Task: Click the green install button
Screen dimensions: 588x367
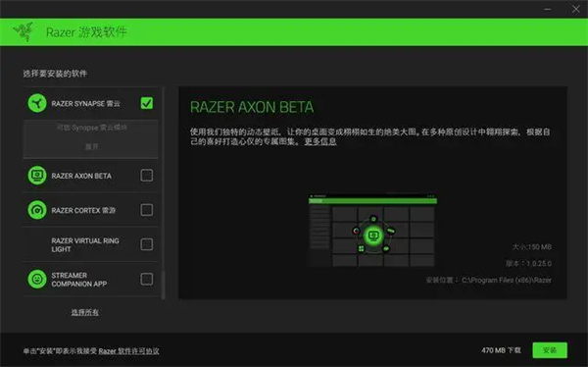Action: click(550, 350)
